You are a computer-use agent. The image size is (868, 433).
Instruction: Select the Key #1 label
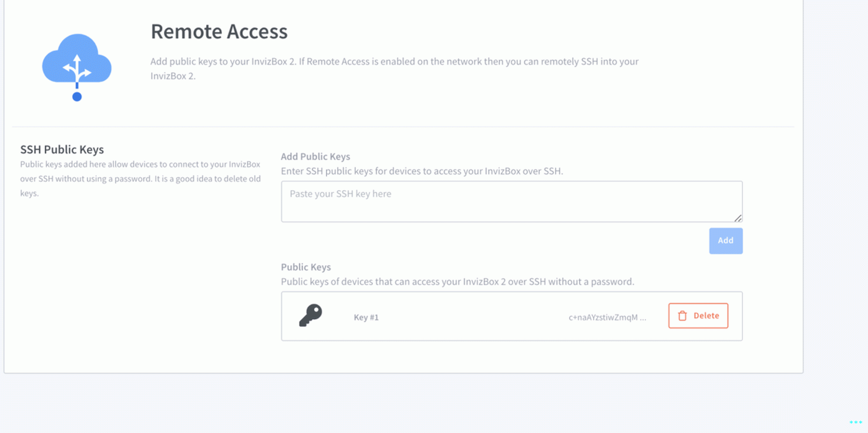point(366,317)
